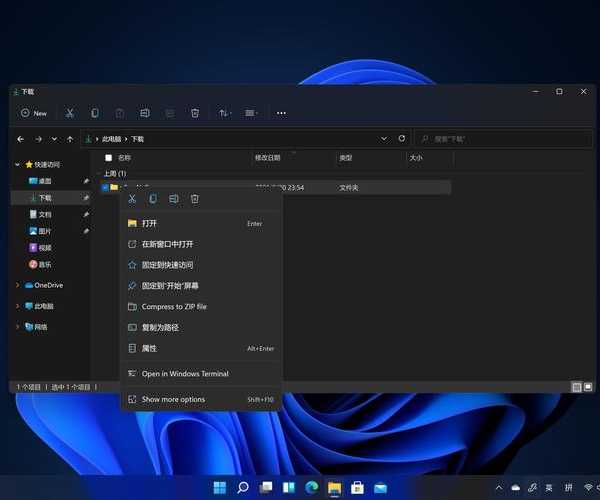
Task: Click the New button in toolbar
Action: tap(34, 113)
